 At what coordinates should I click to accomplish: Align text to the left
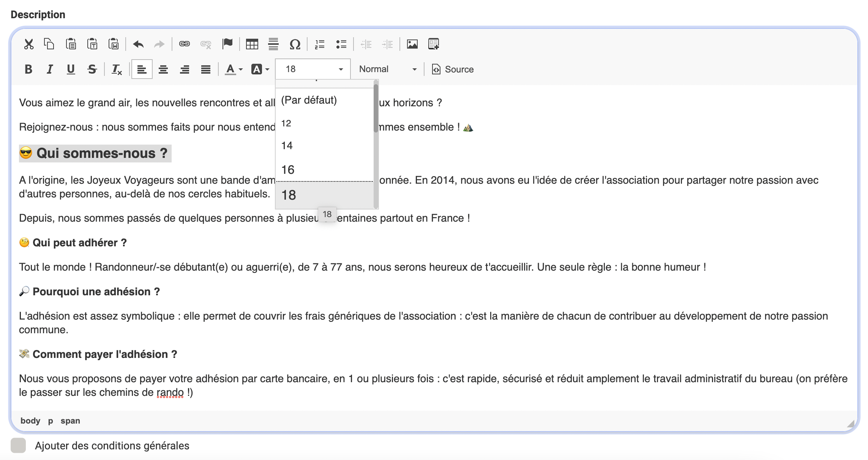(x=142, y=69)
